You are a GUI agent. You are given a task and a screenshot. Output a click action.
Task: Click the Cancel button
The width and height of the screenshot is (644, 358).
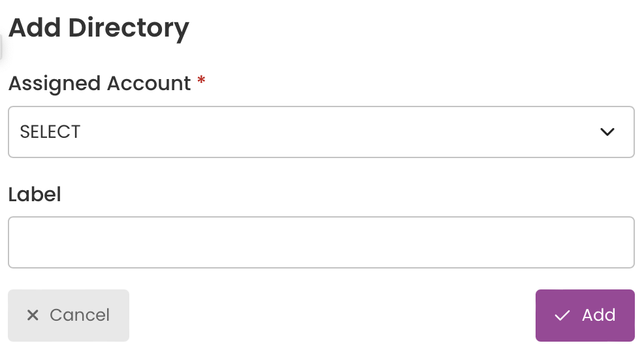pos(69,316)
